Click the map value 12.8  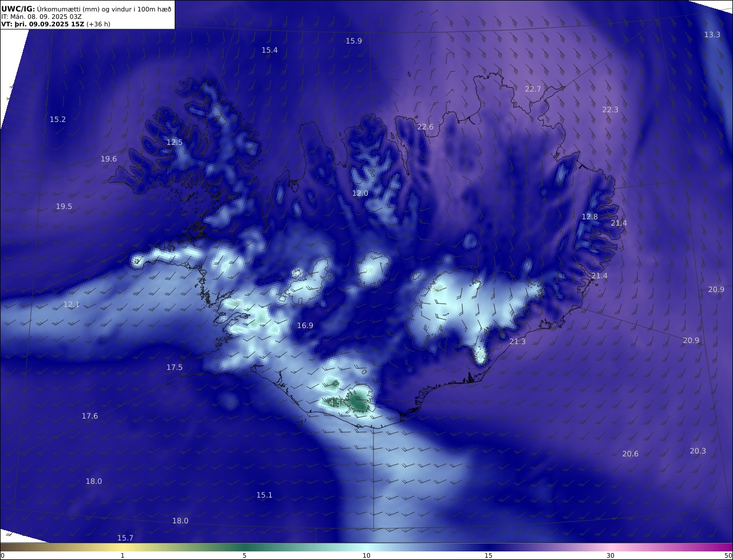click(590, 217)
